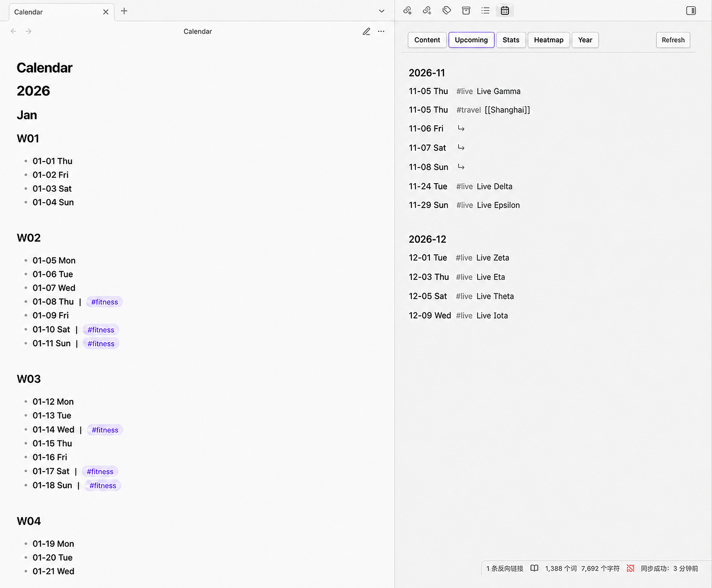The width and height of the screenshot is (712, 588).
Task: Navigate forward with the right arrow
Action: coord(28,31)
